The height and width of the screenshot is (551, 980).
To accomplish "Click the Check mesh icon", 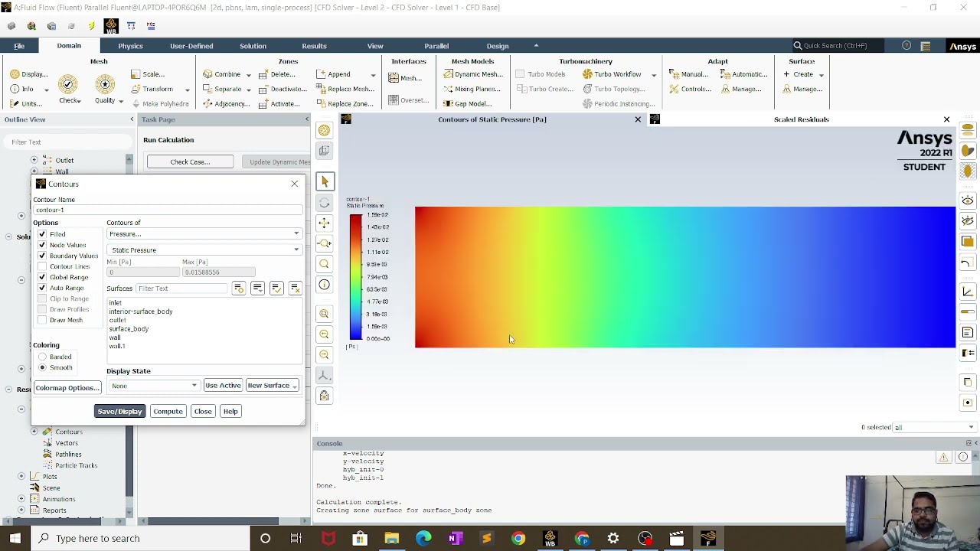I will [68, 84].
